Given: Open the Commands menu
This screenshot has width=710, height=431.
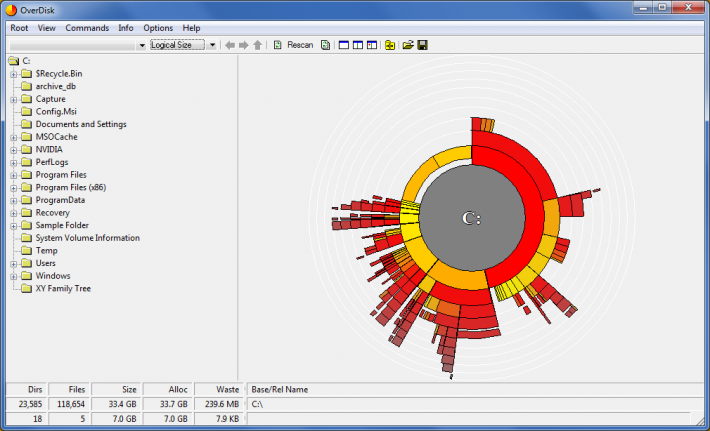Looking at the screenshot, I should pyautogui.click(x=87, y=28).
